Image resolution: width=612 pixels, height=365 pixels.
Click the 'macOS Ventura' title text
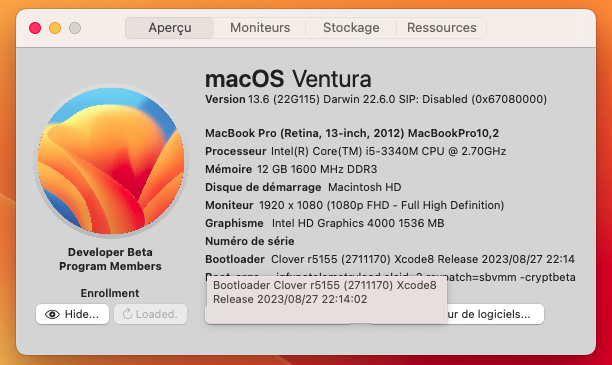[x=288, y=79]
